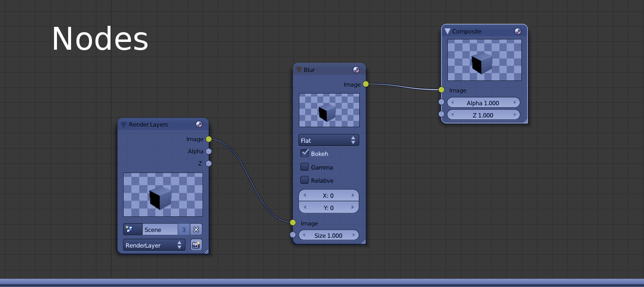
Task: Collapse the Render Layers node triangle
Action: [x=124, y=125]
